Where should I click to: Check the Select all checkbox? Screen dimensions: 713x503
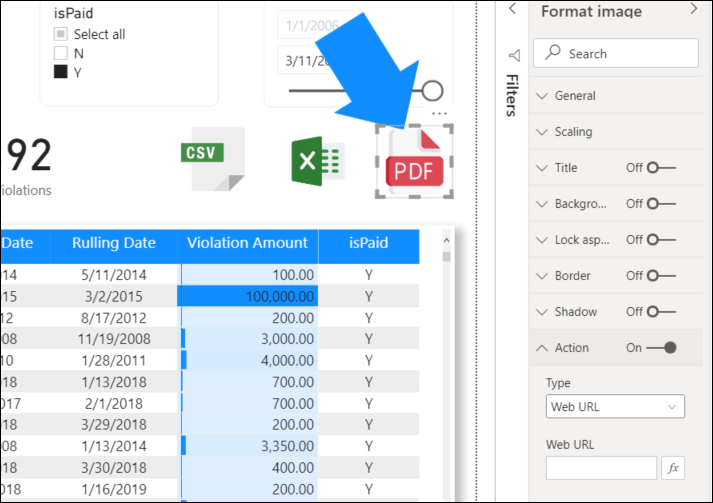(61, 34)
